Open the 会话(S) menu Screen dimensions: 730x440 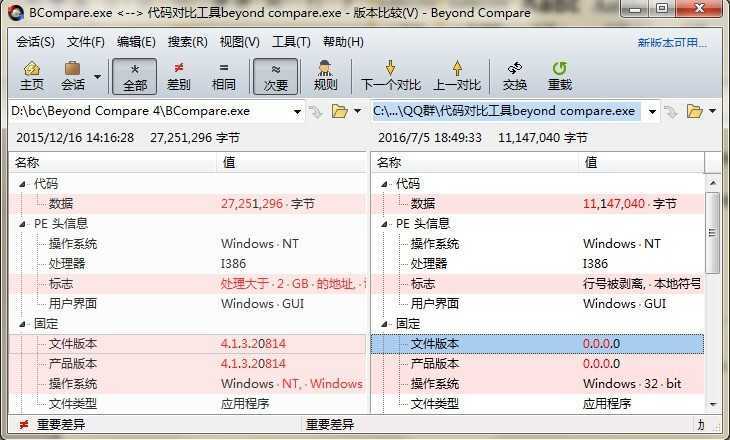coord(35,42)
